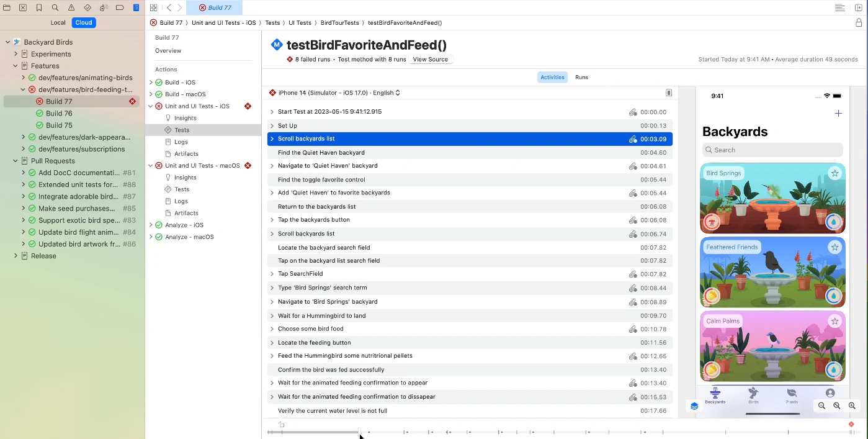This screenshot has height=439, width=868.
Task: Click the red failure marker on the timeline
Action: (851, 424)
